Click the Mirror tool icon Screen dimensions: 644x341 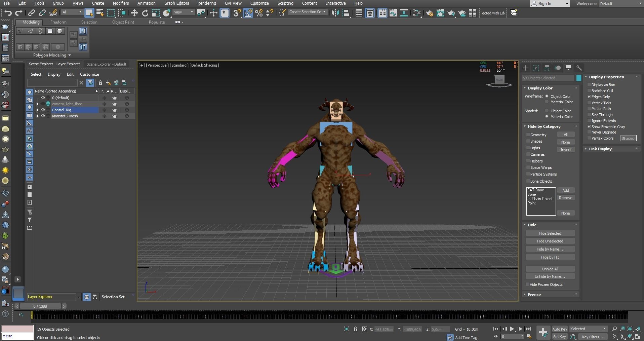pyautogui.click(x=335, y=13)
